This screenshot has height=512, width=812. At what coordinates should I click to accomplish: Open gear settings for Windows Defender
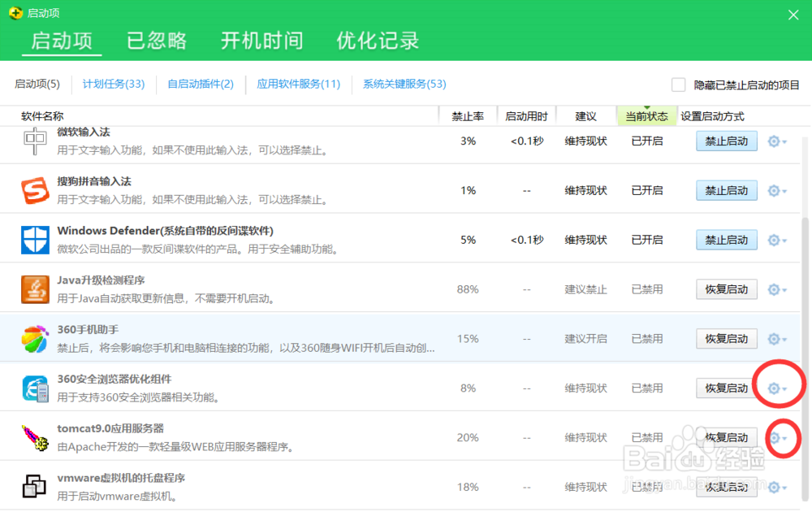coord(777,240)
